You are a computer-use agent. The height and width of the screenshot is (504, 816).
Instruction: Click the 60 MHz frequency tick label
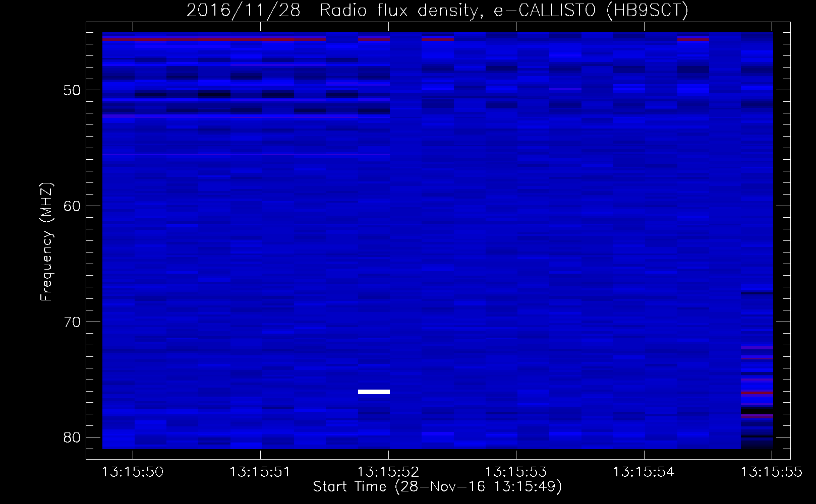(x=72, y=206)
